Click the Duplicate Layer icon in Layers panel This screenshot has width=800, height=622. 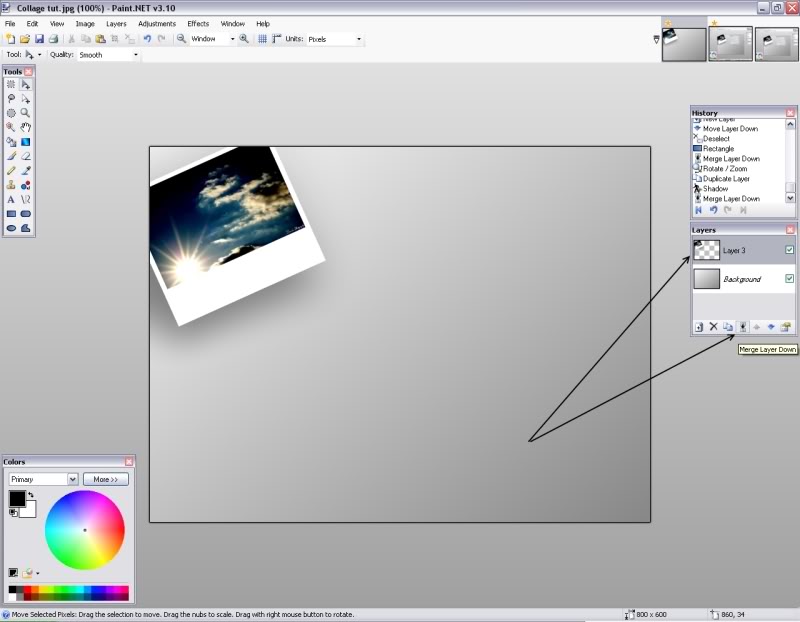tap(728, 327)
